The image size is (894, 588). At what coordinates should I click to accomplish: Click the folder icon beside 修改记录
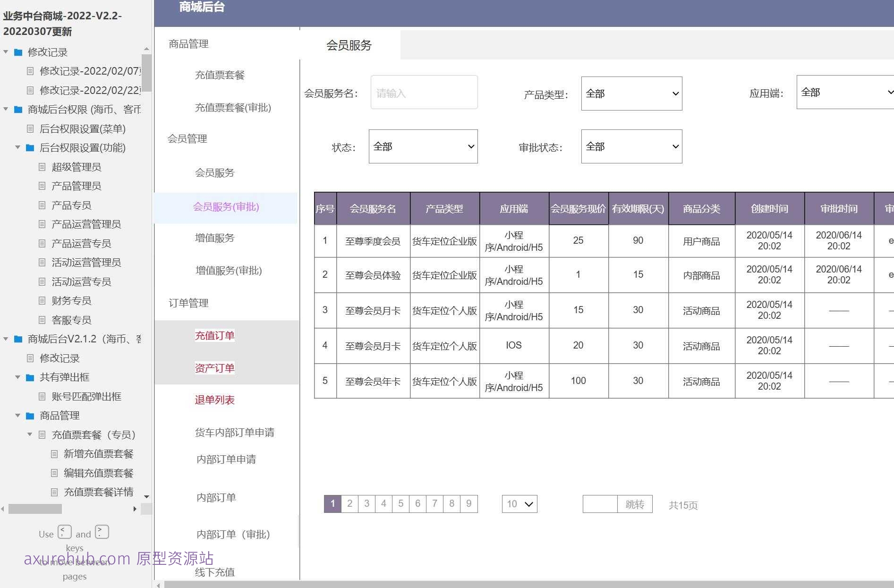[17, 52]
